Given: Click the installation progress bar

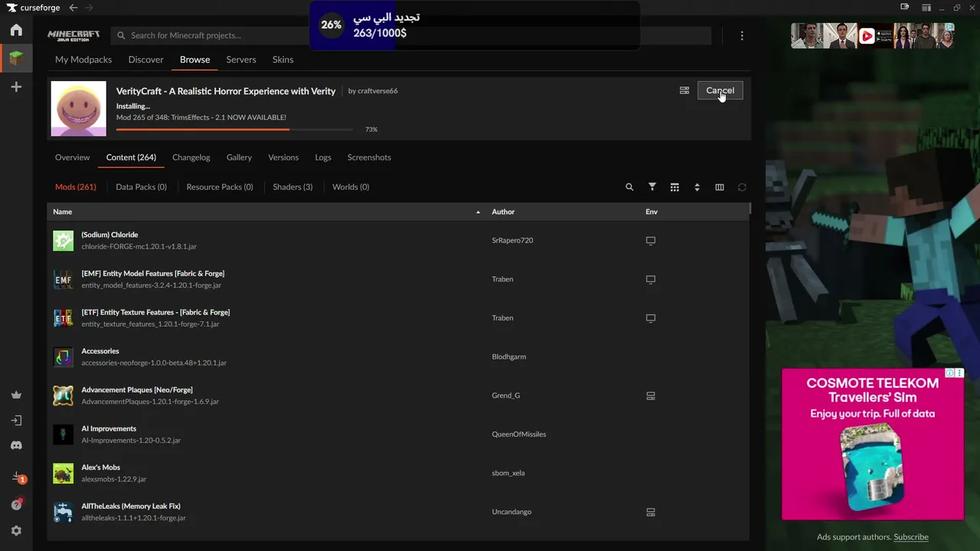Looking at the screenshot, I should [x=235, y=129].
